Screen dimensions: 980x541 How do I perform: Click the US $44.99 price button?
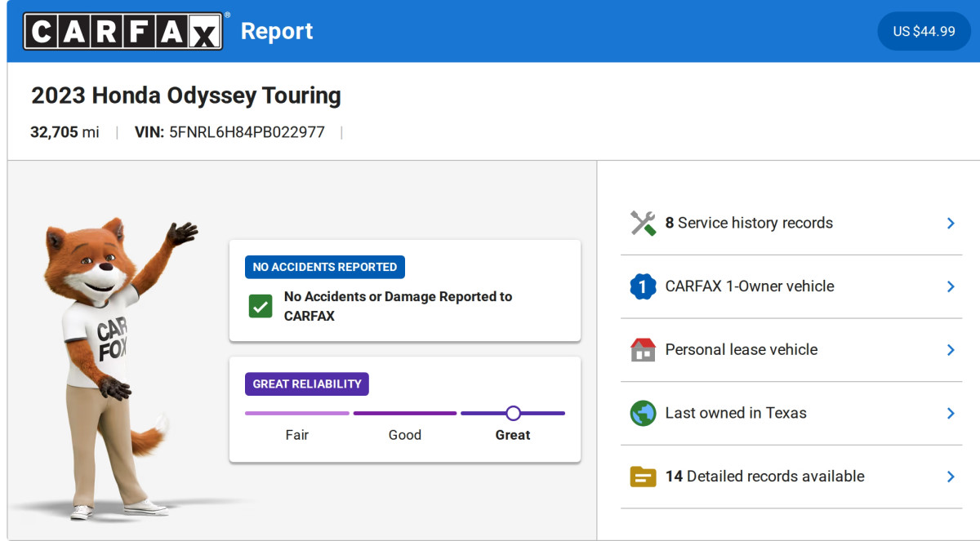click(924, 32)
